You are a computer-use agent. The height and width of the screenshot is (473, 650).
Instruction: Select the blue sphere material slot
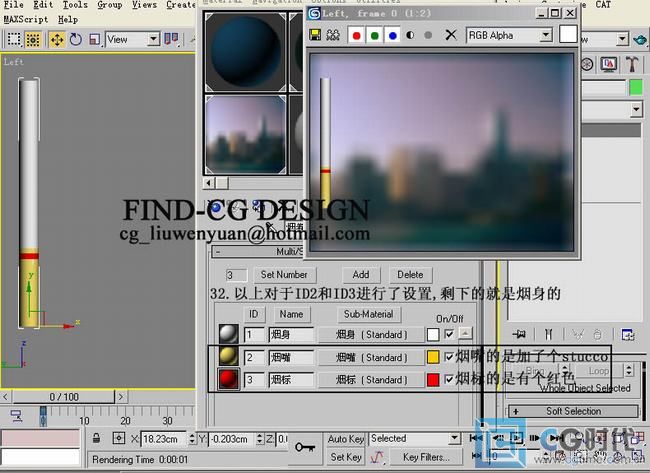coord(245,51)
